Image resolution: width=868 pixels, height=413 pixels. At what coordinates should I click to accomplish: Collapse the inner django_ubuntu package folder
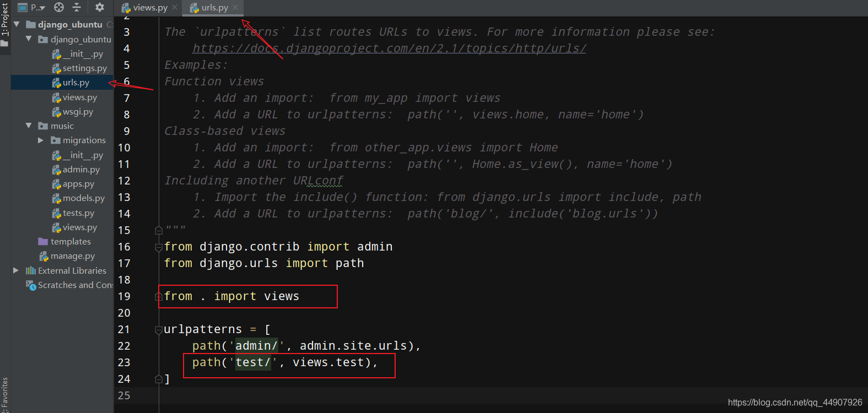click(29, 39)
